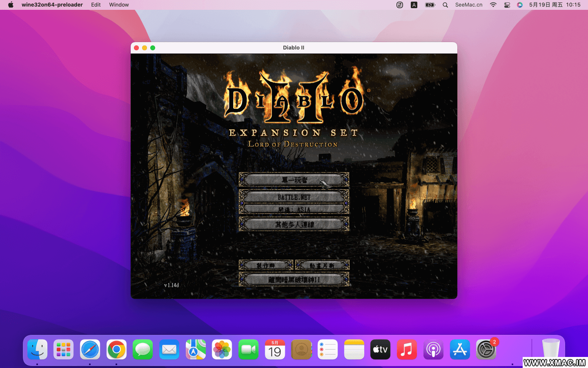Start a game with 單一玩者 button
588x368 pixels.
coord(294,180)
